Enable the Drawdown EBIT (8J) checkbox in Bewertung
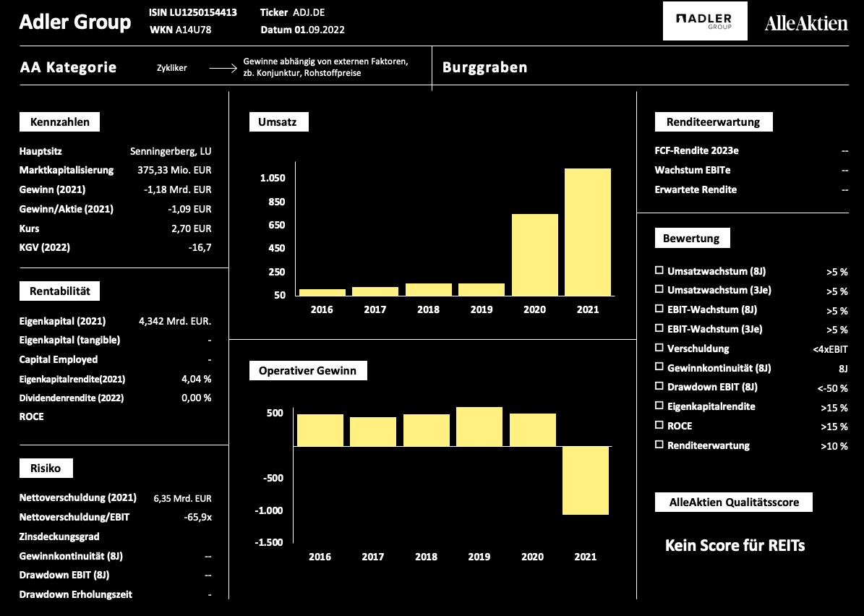Image resolution: width=864 pixels, height=616 pixels. point(659,385)
